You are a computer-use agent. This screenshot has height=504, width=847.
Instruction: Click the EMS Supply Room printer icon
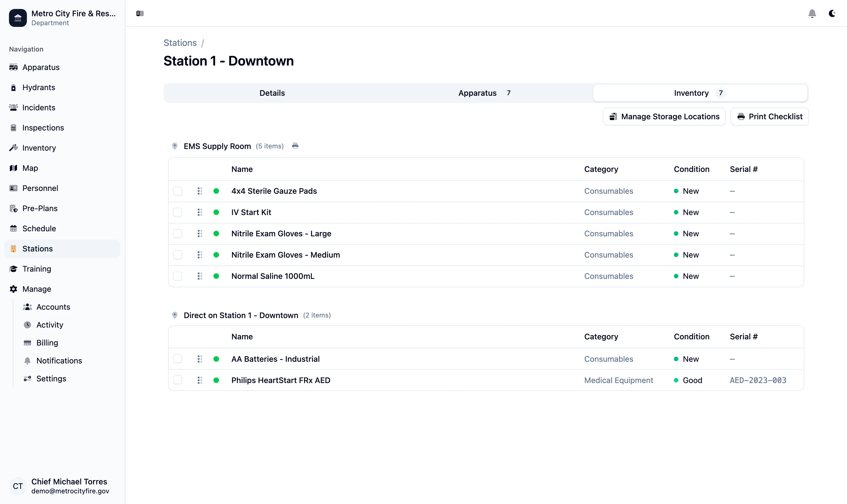click(295, 146)
